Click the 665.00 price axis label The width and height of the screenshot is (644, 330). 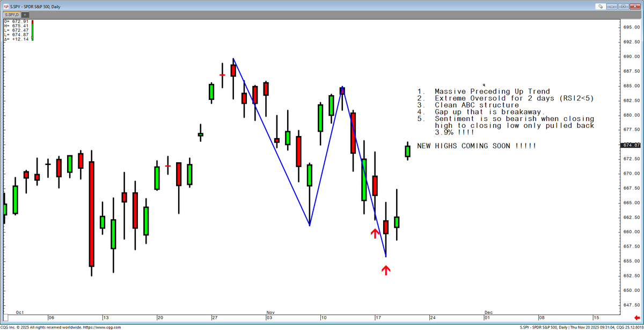[x=631, y=203]
